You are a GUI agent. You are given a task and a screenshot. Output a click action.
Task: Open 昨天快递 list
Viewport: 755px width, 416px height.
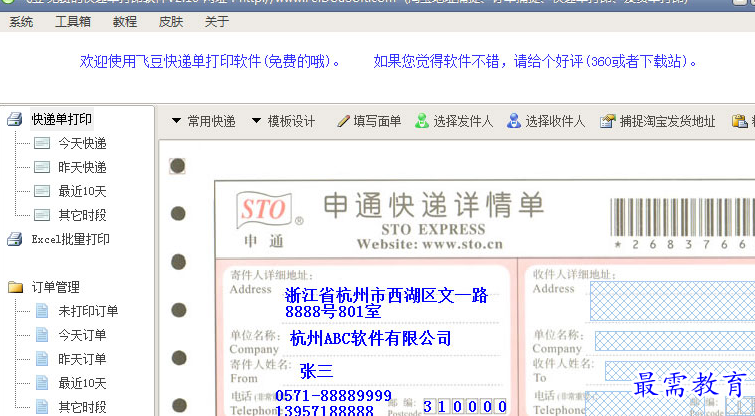pyautogui.click(x=82, y=167)
